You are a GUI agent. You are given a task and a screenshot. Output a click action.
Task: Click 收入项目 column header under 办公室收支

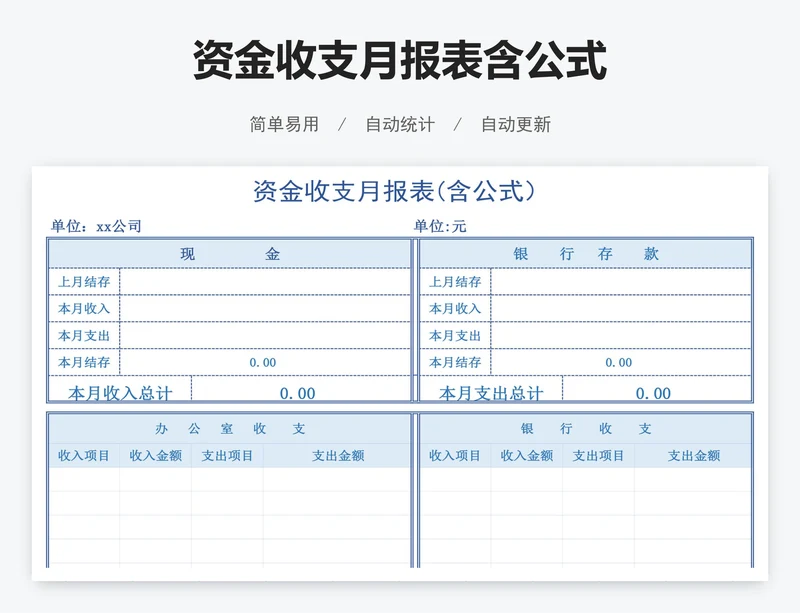[84, 456]
